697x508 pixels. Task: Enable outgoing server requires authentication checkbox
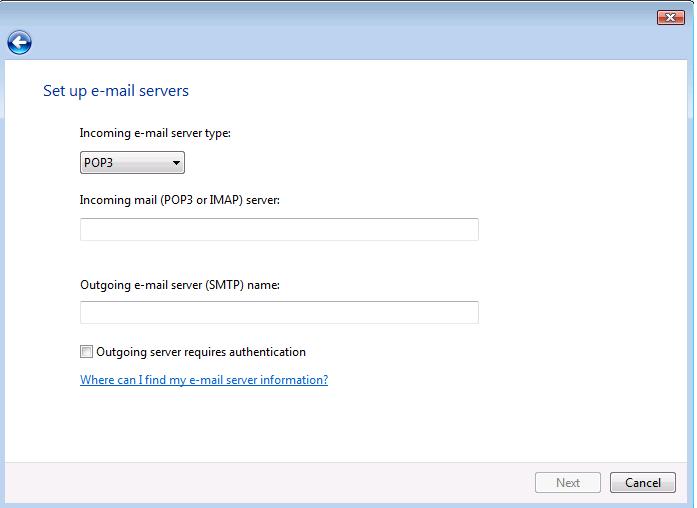point(86,352)
